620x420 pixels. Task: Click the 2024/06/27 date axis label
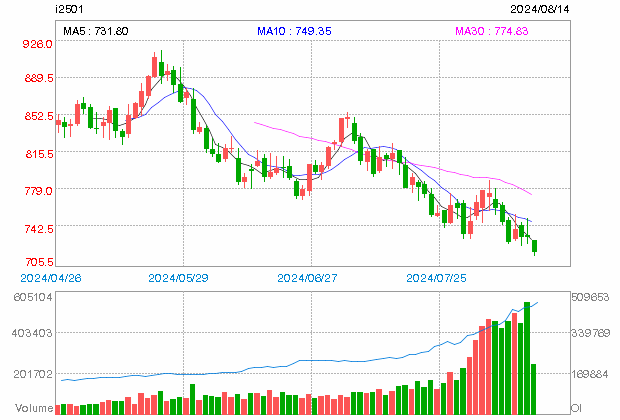click(x=307, y=278)
